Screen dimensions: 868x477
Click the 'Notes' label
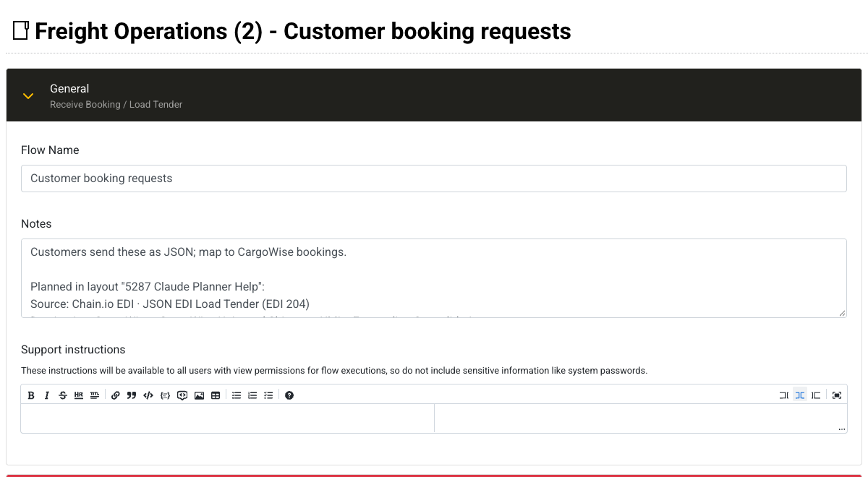coord(36,224)
